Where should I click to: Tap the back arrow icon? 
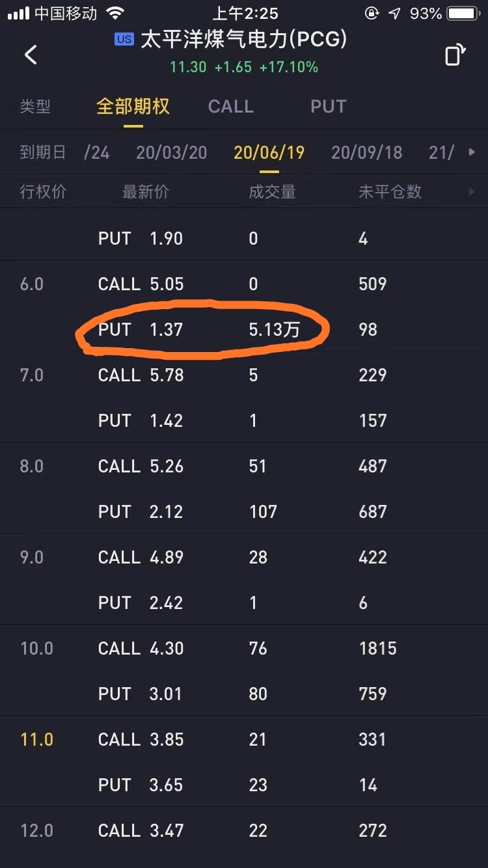(x=31, y=55)
